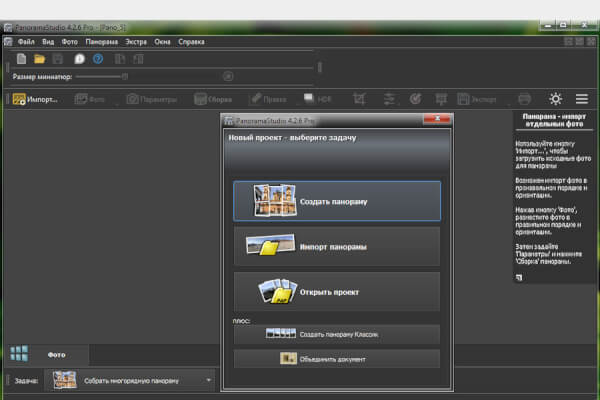The width and height of the screenshot is (600, 400).
Task: Click the Объединить документ small icon
Action: 288,359
